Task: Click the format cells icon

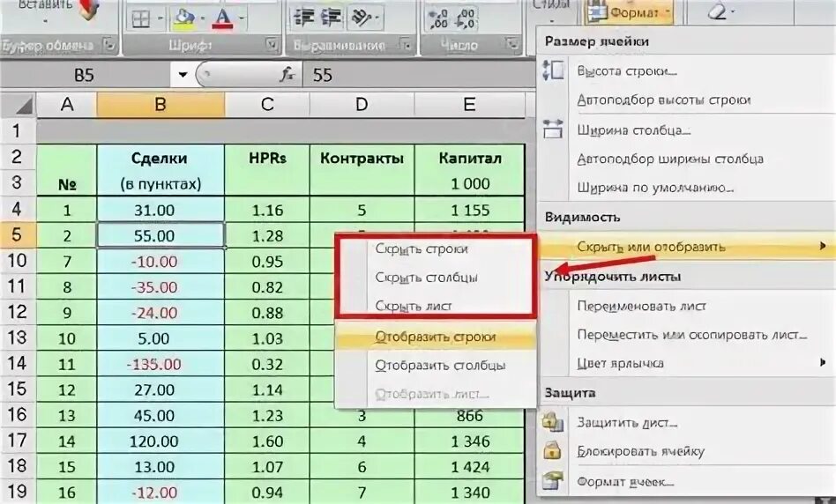Action: (x=553, y=480)
